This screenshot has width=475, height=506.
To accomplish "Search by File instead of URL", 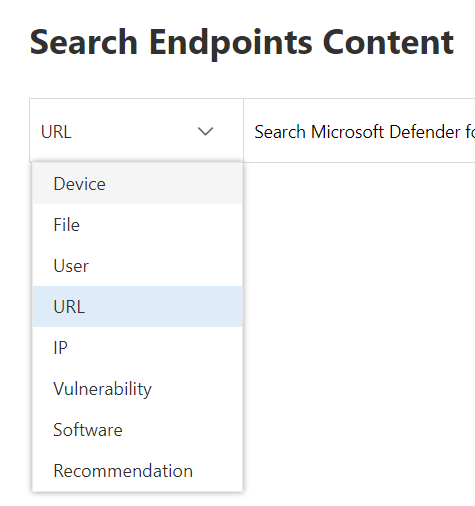I will [x=137, y=225].
